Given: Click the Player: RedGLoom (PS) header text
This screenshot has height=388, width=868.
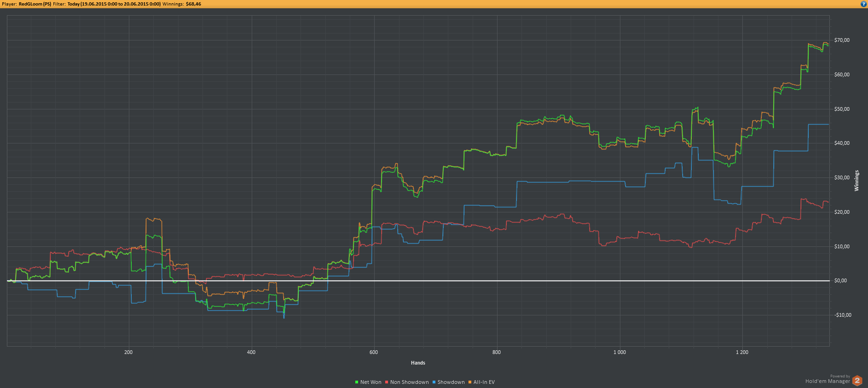Looking at the screenshot, I should (x=27, y=4).
